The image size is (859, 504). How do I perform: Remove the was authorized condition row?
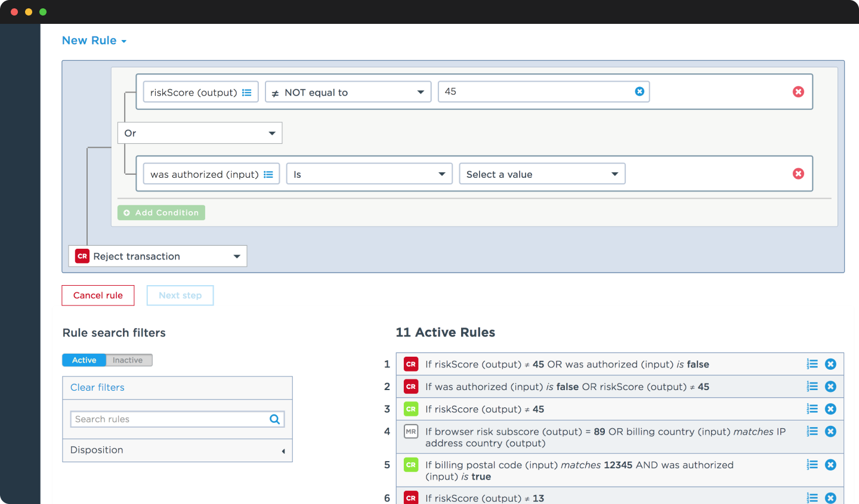pyautogui.click(x=798, y=174)
